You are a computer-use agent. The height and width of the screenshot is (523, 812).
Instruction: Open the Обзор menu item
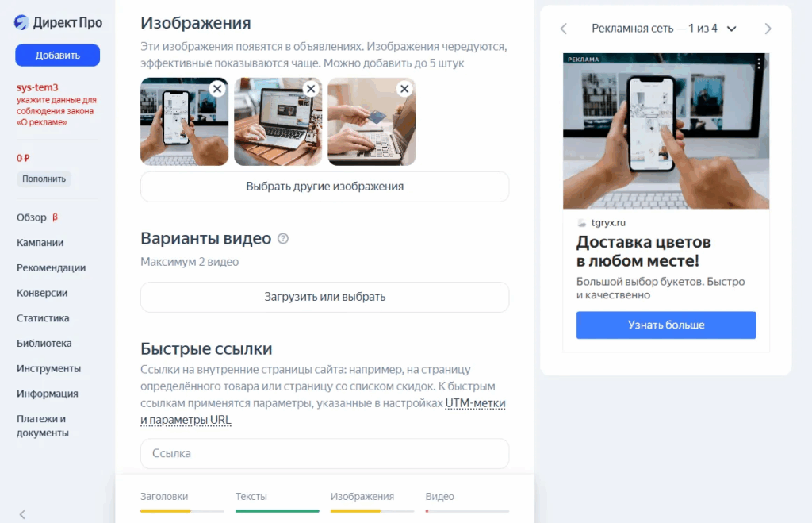click(x=32, y=217)
